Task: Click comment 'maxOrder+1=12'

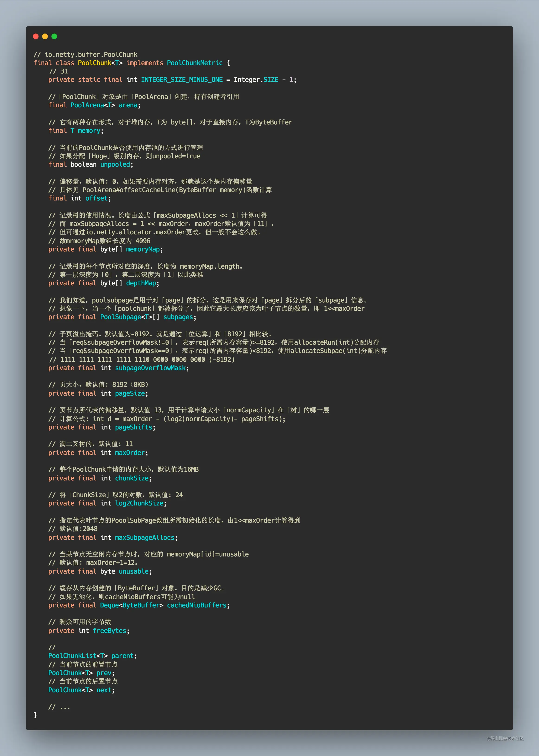Action: coord(93,563)
